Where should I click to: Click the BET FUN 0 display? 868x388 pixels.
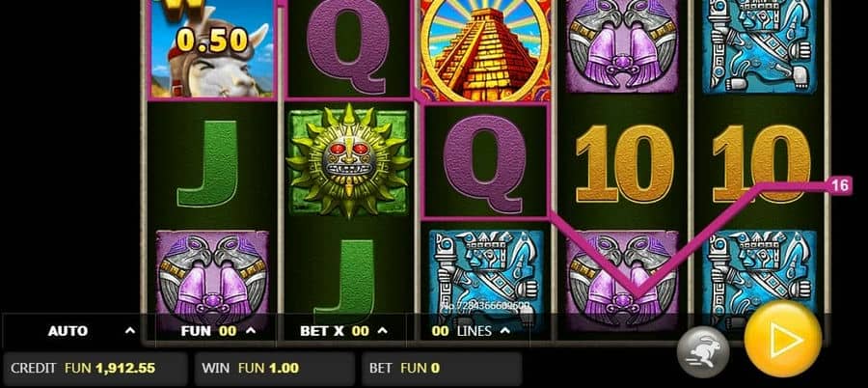(x=442, y=369)
